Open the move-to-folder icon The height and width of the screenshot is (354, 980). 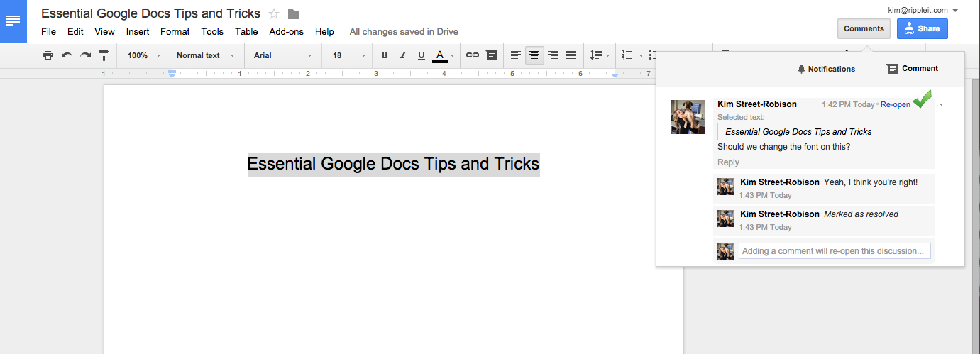pos(294,14)
